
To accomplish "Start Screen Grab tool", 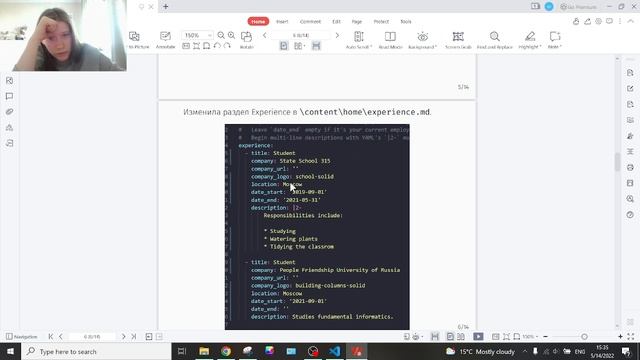I will coord(458,40).
